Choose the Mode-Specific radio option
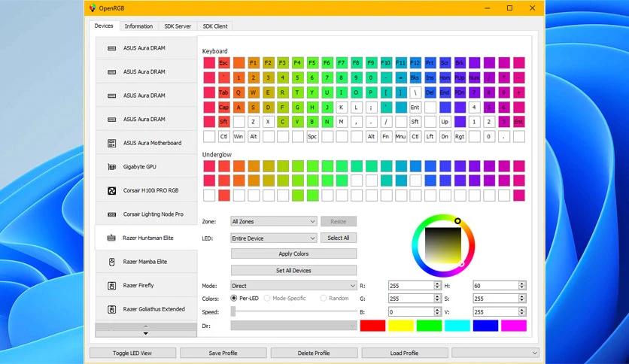 click(x=267, y=299)
